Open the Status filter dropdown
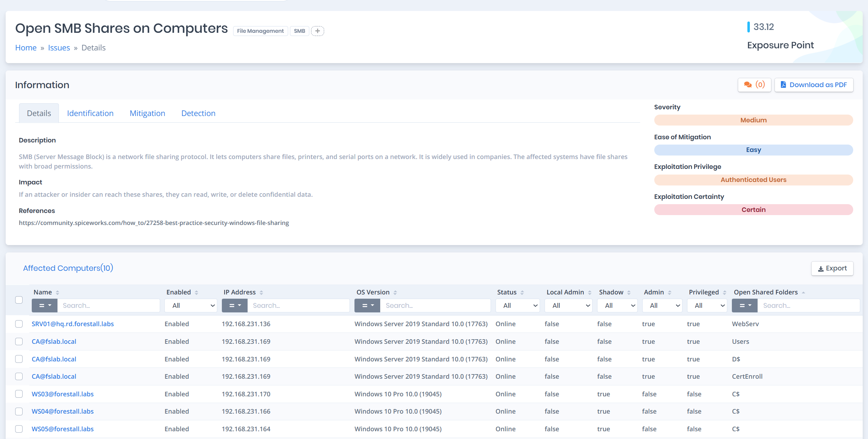Viewport: 868px width, 439px height. [x=517, y=305]
